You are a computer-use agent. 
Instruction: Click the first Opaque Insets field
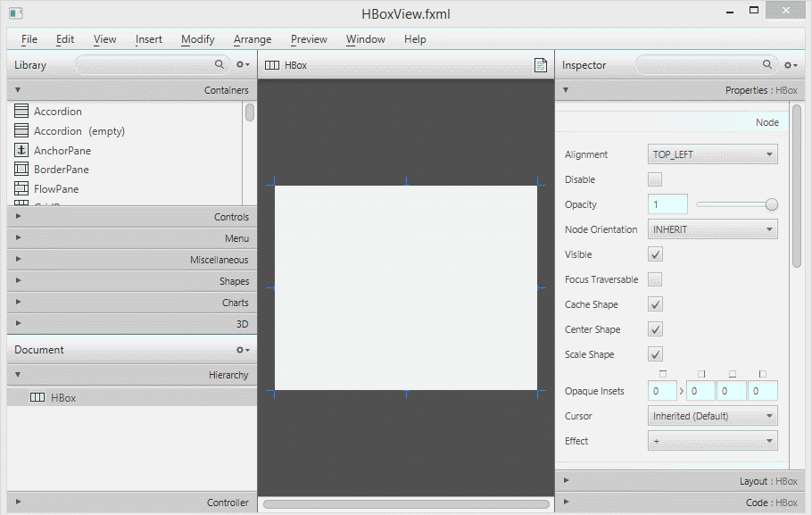point(662,391)
